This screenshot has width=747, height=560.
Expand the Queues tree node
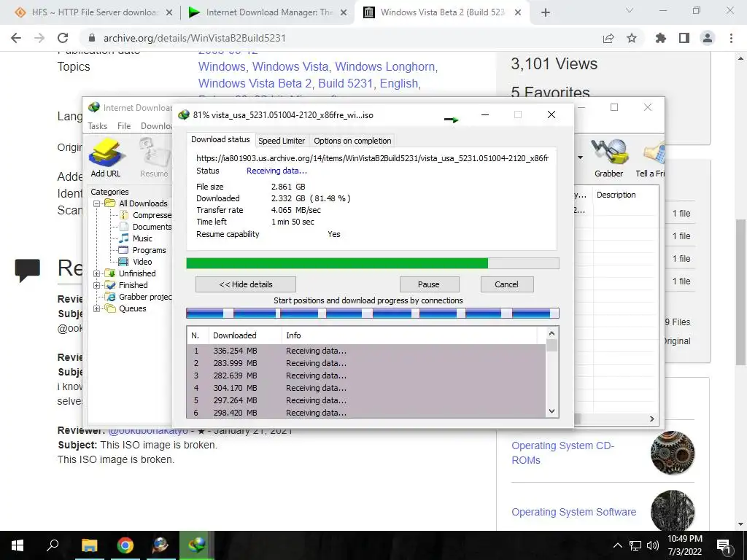pyautogui.click(x=97, y=308)
